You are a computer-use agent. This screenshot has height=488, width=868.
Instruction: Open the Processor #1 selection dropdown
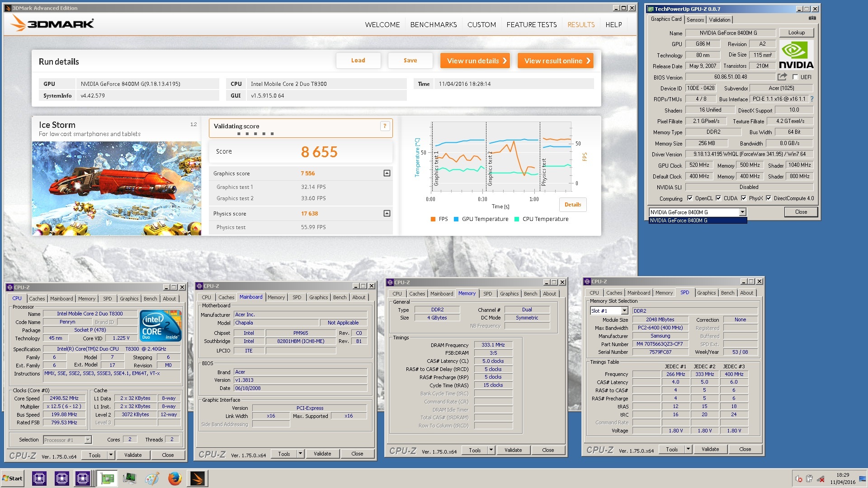pos(88,440)
